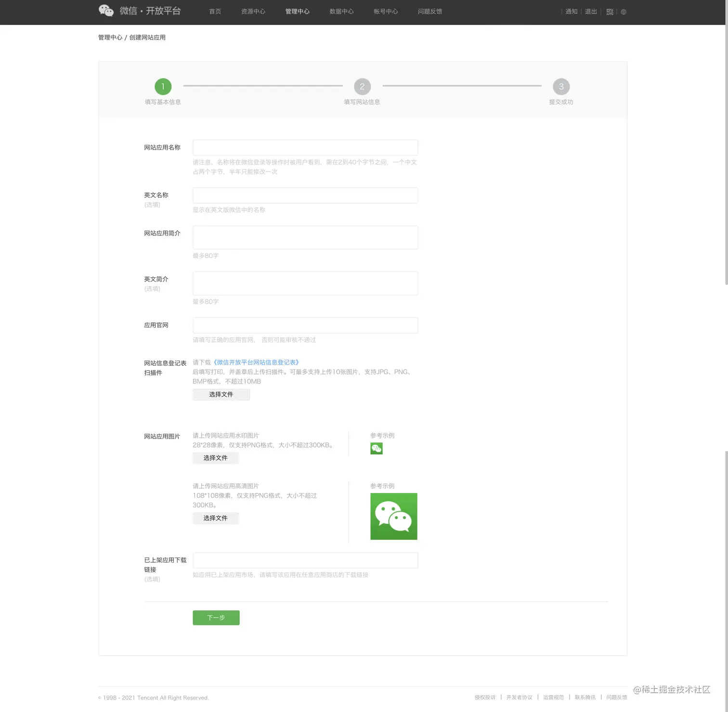
Task: Click the globe account icon top right
Action: (624, 12)
